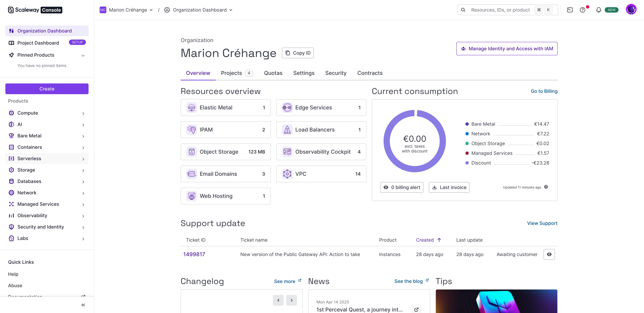Viewport: 644px width, 313px height.
Task: Click the Managed Services sidebar icon
Action: pyautogui.click(x=11, y=204)
